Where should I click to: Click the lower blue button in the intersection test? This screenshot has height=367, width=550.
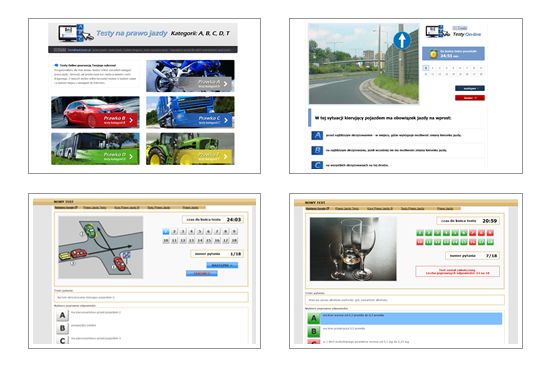point(202,273)
